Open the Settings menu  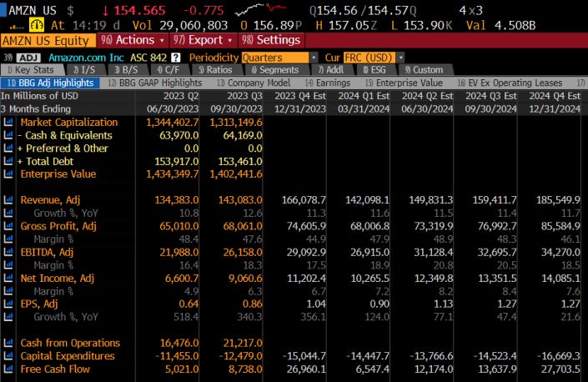coord(271,40)
